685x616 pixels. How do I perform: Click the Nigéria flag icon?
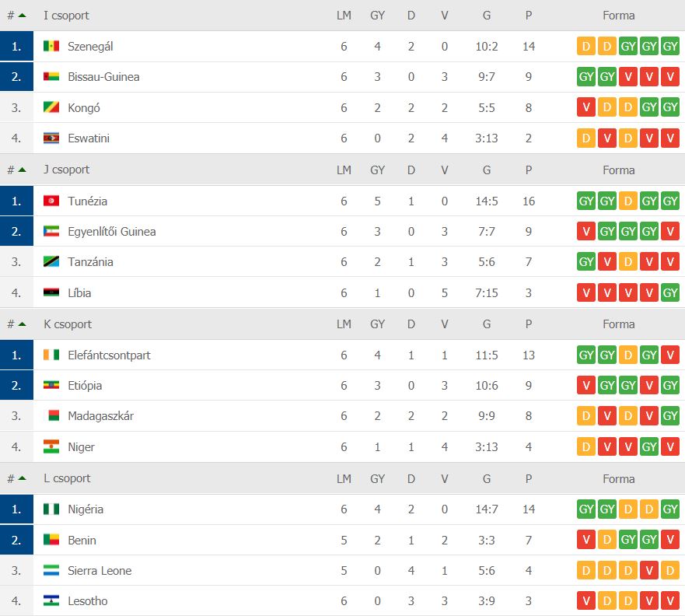[51, 509]
